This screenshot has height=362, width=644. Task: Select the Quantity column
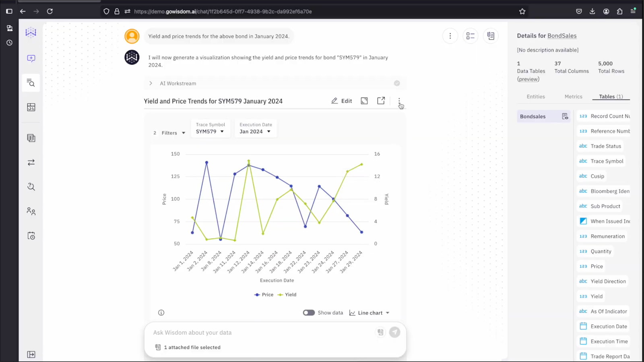(x=596, y=251)
